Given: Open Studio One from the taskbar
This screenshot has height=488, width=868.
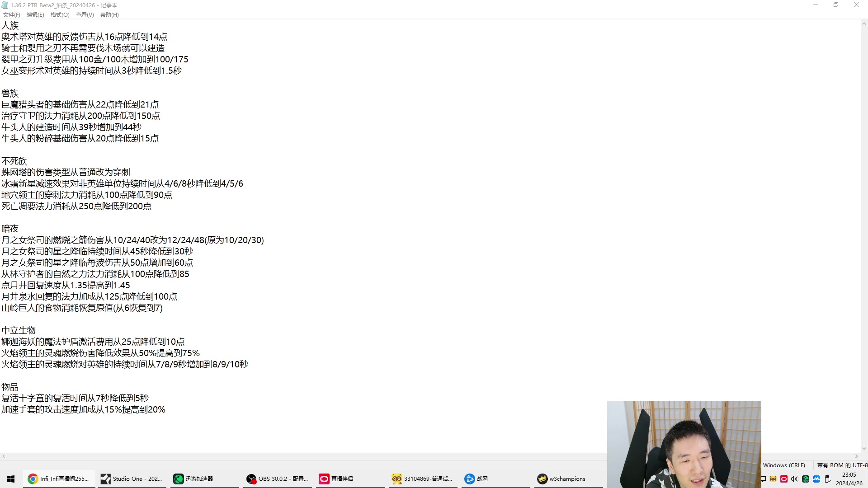Looking at the screenshot, I should point(132,479).
